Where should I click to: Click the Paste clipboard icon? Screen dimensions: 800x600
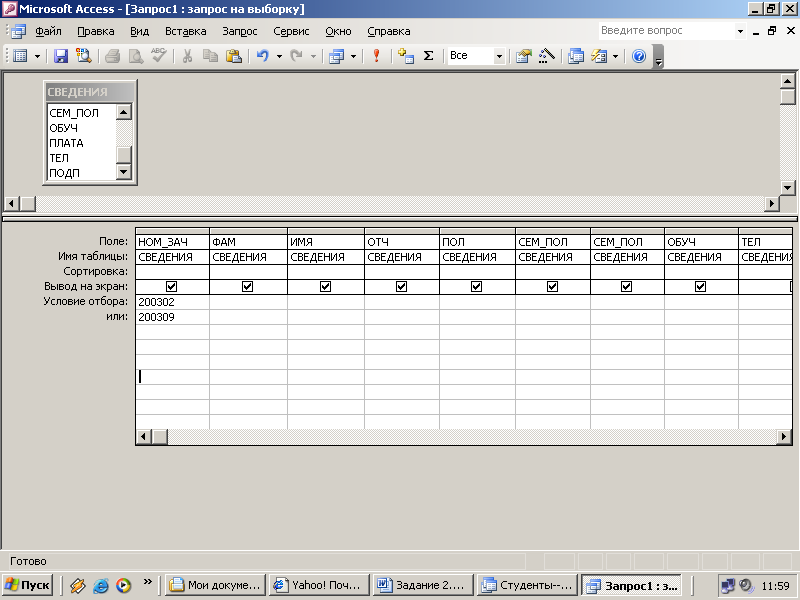[234, 56]
